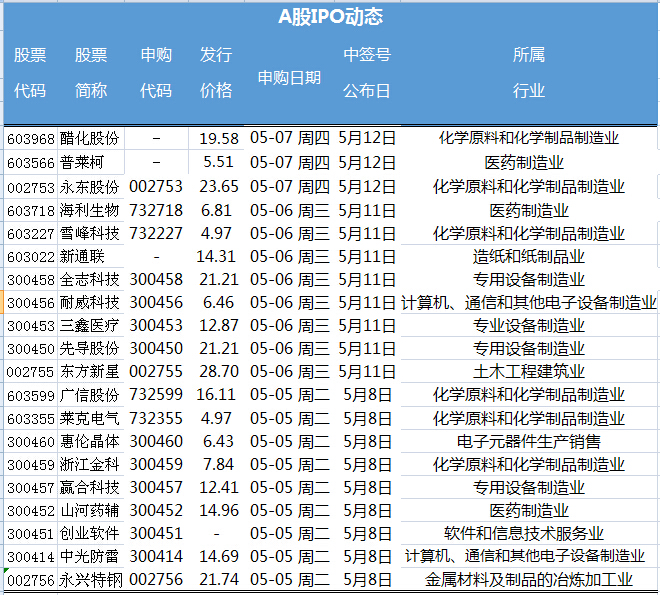Image resolution: width=660 pixels, height=595 pixels.
Task: Select price cell 14.69
Action: tap(219, 556)
